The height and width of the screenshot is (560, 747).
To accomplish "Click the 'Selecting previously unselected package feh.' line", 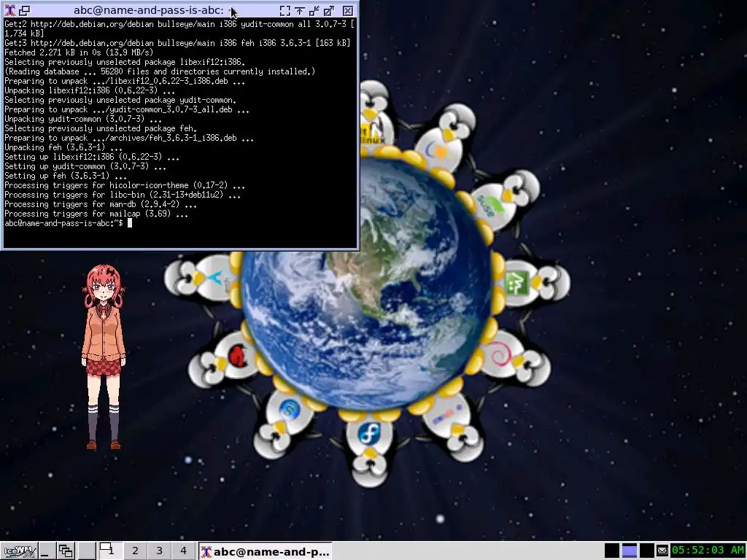I will tap(101, 128).
